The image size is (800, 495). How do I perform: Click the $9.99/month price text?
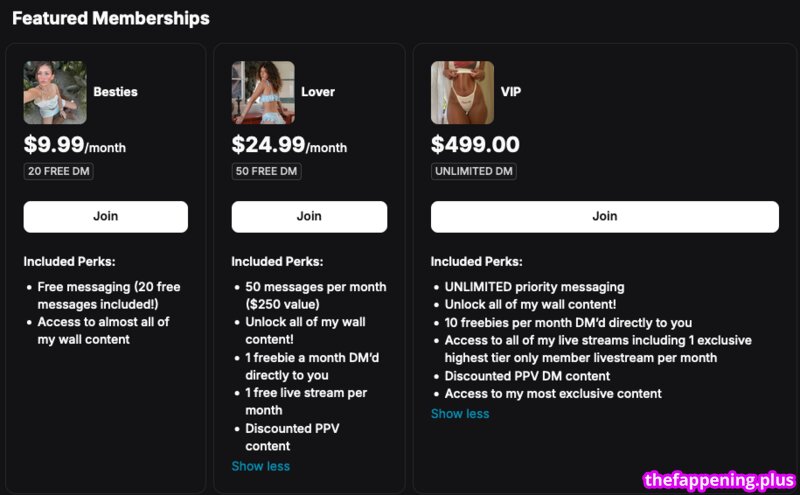pos(74,144)
